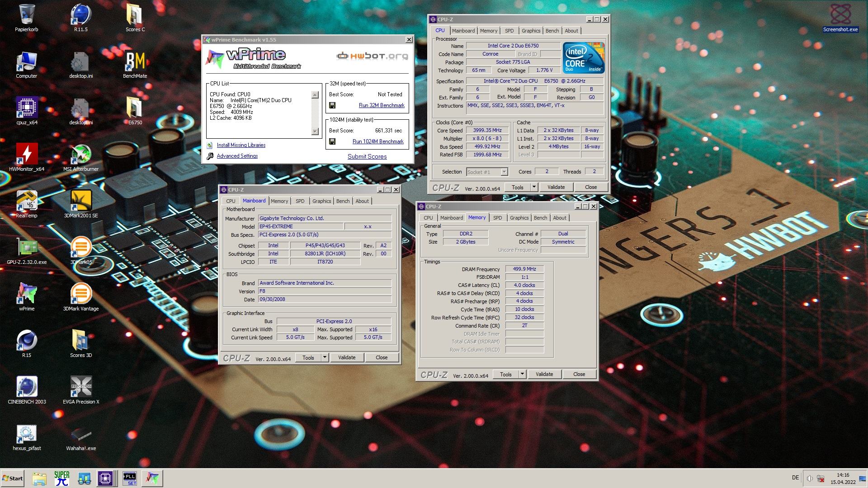Click Validate in the CPU tab window
Image resolution: width=868 pixels, height=488 pixels.
tap(556, 187)
